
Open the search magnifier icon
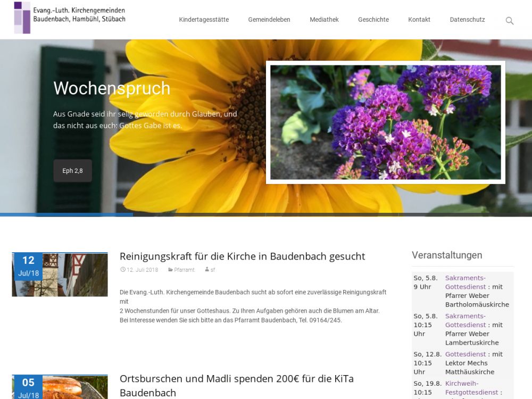[509, 21]
